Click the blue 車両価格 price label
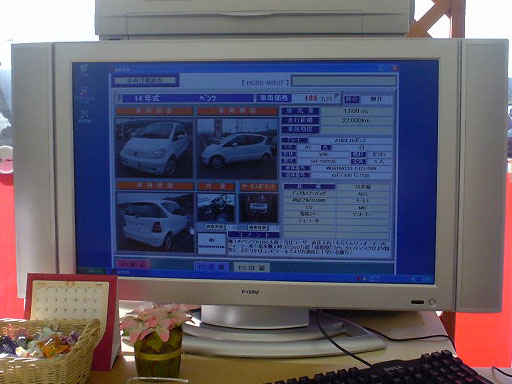 coord(273,98)
